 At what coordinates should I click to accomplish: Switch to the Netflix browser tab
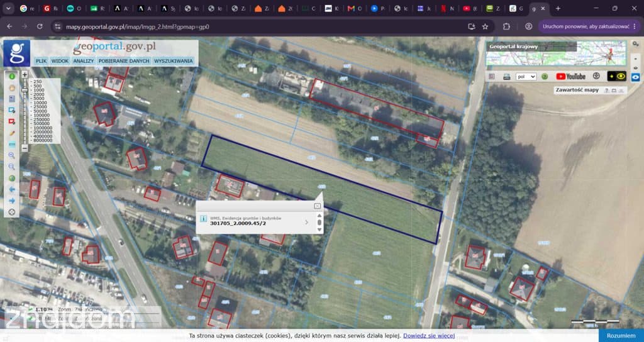point(447,8)
